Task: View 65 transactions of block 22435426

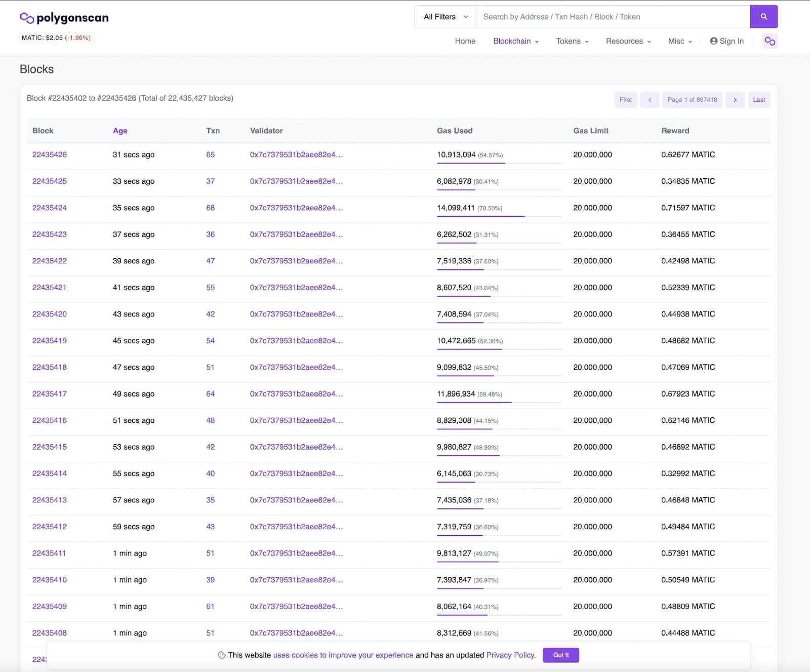Action: pos(210,154)
